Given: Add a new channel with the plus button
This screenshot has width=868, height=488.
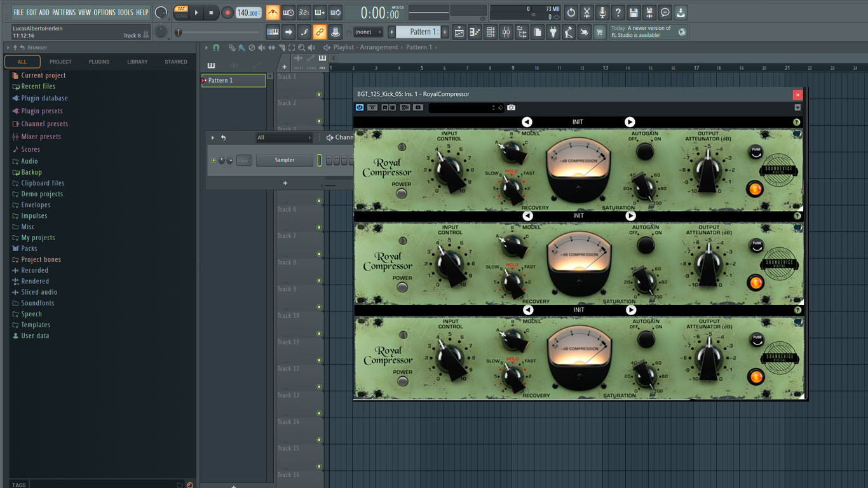Looking at the screenshot, I should [285, 183].
